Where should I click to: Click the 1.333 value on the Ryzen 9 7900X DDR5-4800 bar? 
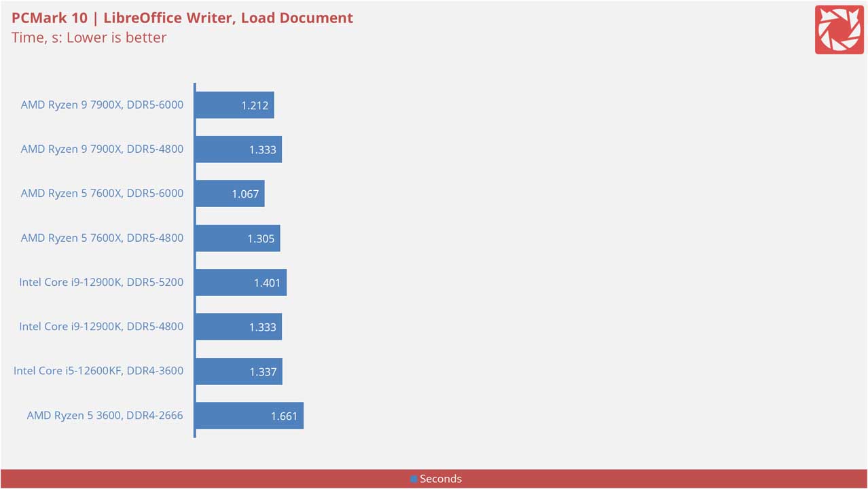point(263,149)
